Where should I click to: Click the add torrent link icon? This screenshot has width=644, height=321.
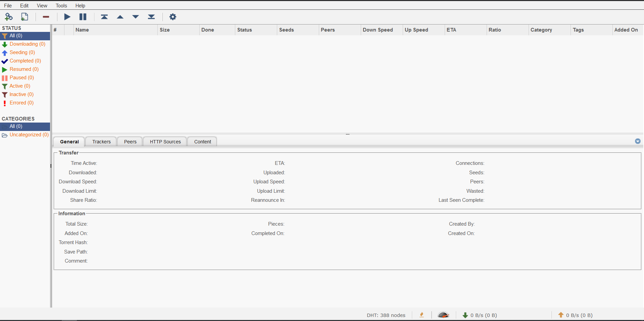point(9,17)
